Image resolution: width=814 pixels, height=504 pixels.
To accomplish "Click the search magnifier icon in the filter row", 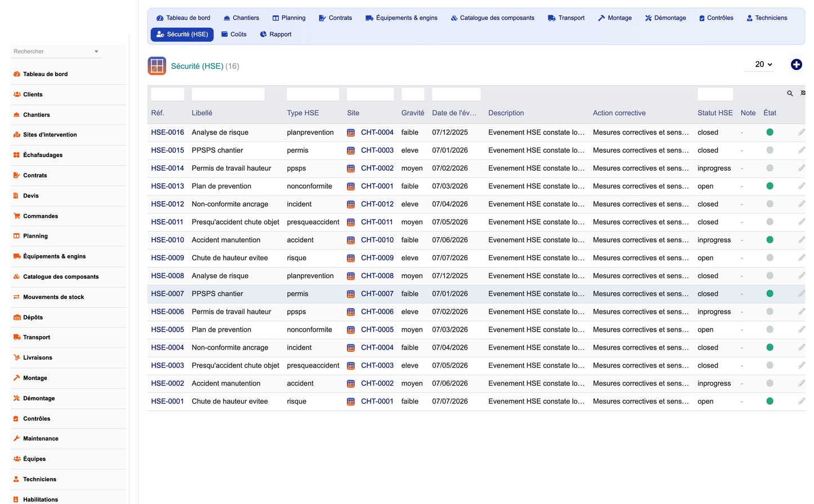I will click(x=790, y=93).
